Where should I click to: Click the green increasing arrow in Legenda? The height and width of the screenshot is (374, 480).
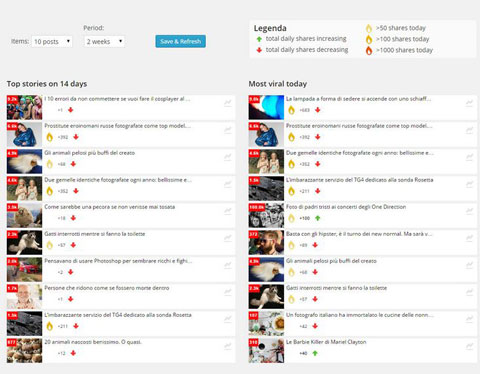coord(259,39)
